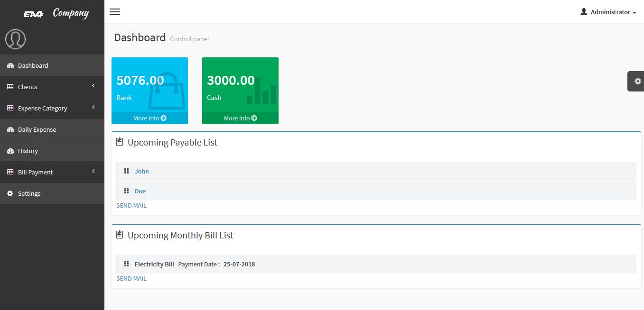This screenshot has height=310, width=644.
Task: Click the Upcoming Monthly Bill List heading
Action: click(x=180, y=235)
